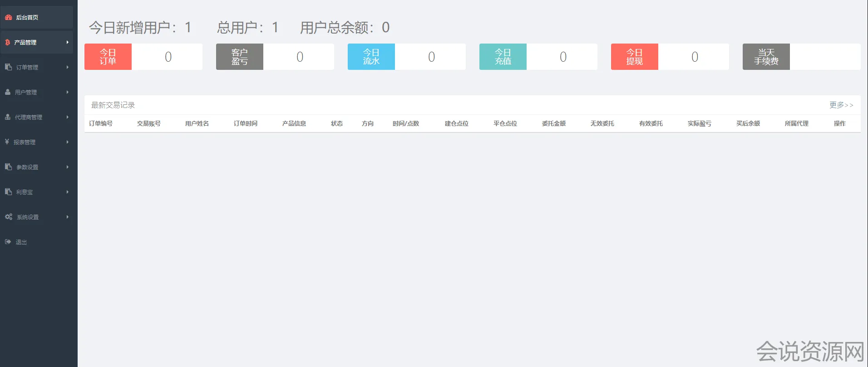Open 更多>> link for transaction records
868x367 pixels.
[x=841, y=105]
